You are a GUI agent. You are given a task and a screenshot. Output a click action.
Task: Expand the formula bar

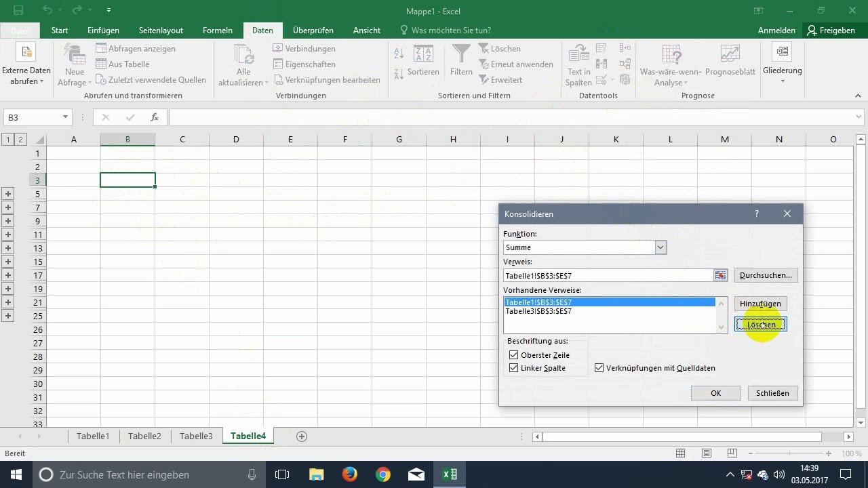[859, 117]
